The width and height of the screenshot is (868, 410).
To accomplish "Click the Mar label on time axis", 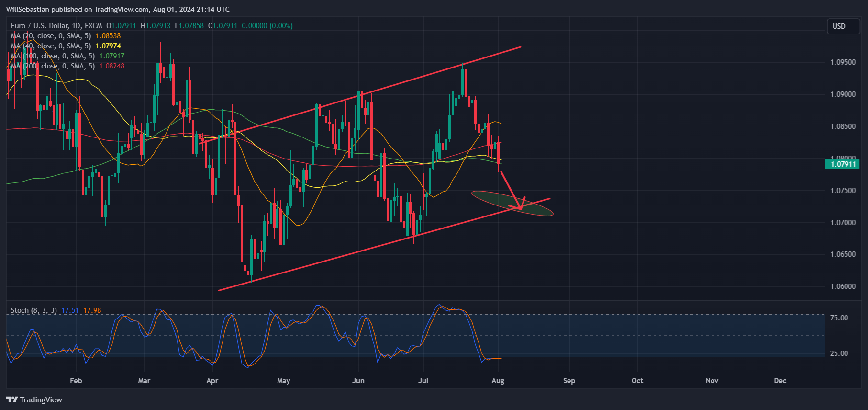I will [144, 381].
